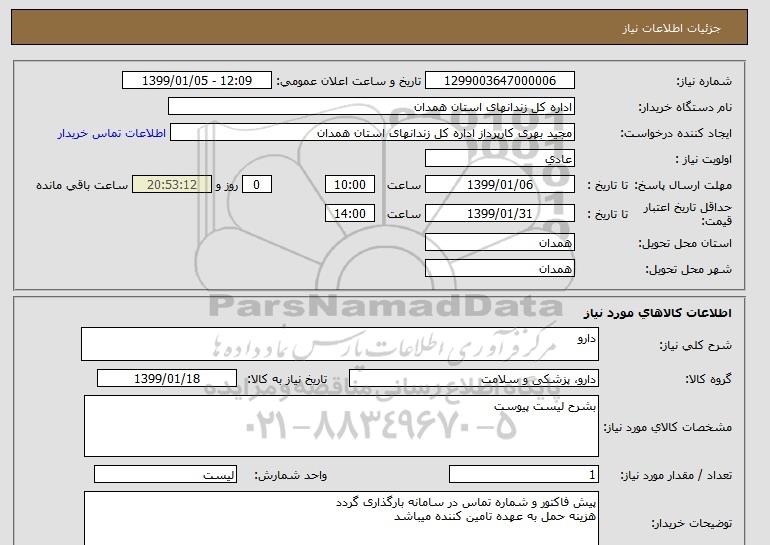The image size is (770, 545).
Task: Select the need priority field عادی
Action: pos(499,159)
